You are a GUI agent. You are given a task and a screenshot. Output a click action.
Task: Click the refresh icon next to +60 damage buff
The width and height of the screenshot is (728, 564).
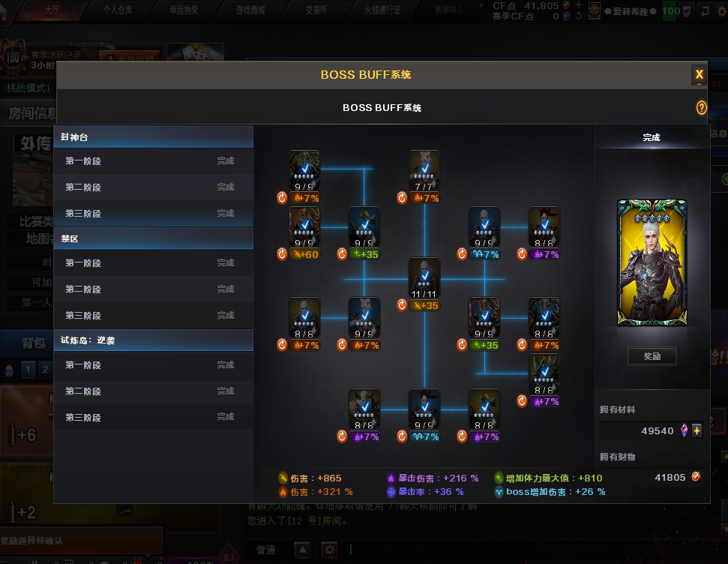click(x=282, y=254)
